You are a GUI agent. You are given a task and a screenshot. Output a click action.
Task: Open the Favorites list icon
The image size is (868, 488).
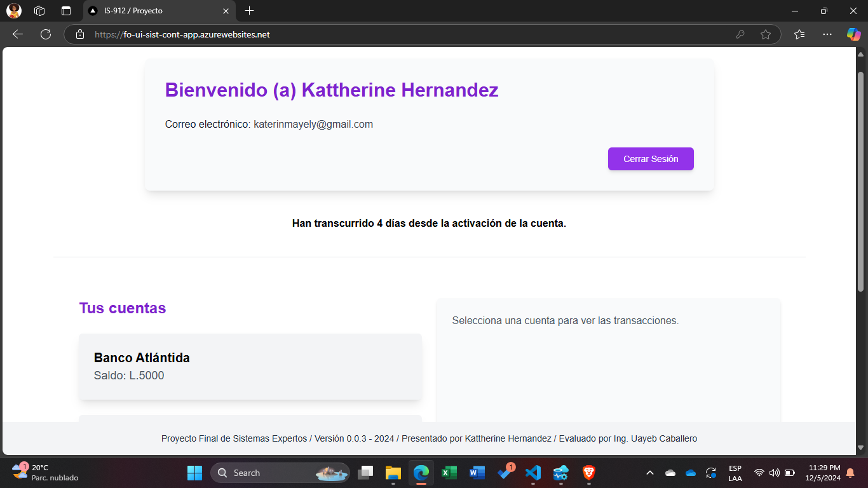pos(799,34)
